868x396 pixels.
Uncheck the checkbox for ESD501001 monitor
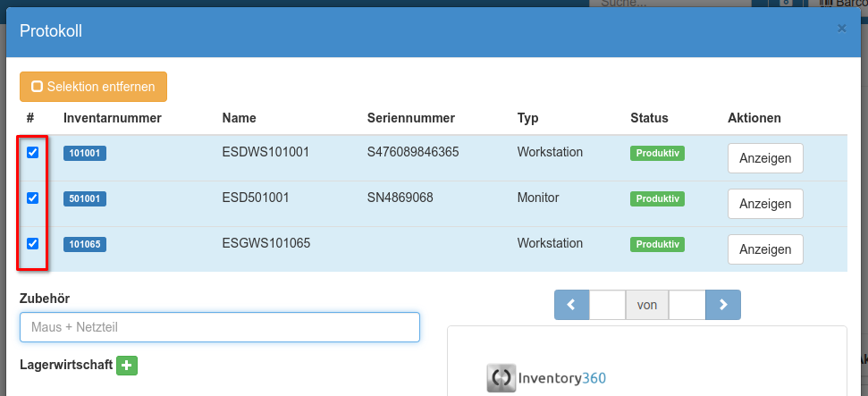[33, 198]
